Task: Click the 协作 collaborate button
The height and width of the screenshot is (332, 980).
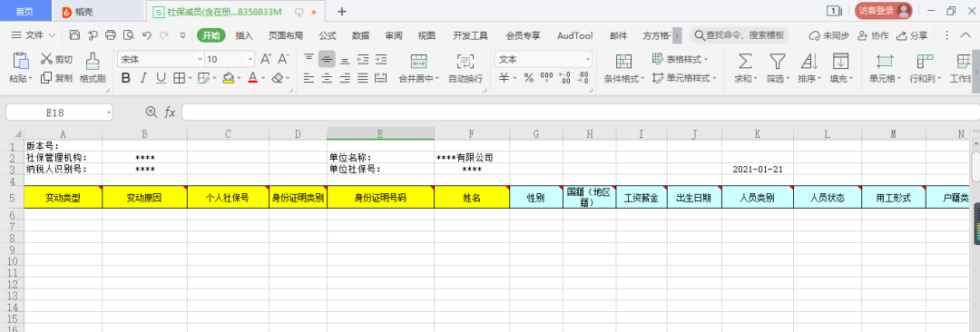Action: [x=873, y=35]
